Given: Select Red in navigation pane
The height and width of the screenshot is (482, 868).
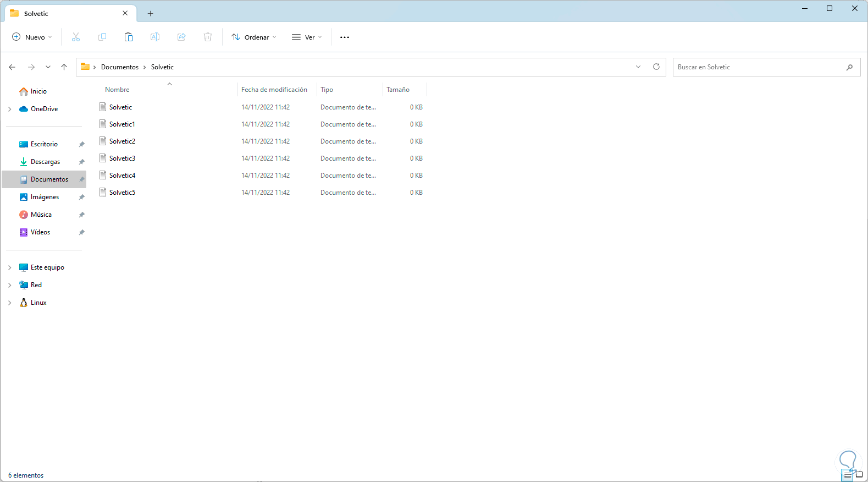Looking at the screenshot, I should pos(36,285).
